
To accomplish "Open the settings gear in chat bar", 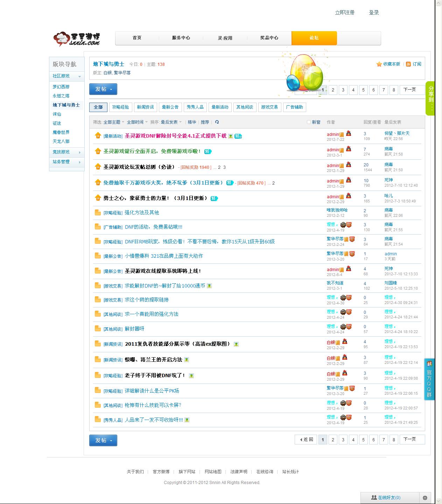I will tap(425, 498).
